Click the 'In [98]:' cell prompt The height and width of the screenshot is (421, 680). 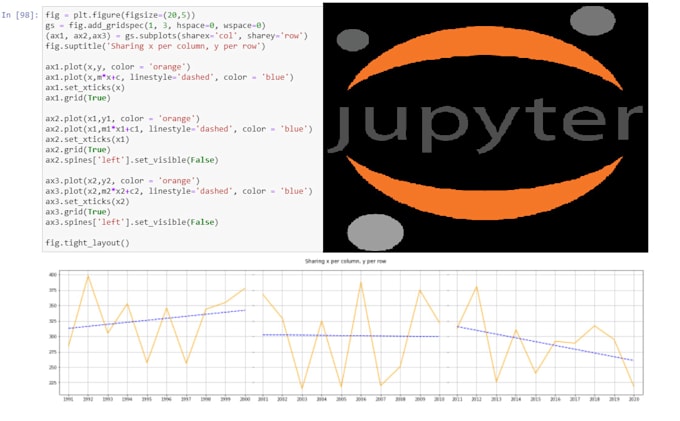click(20, 15)
